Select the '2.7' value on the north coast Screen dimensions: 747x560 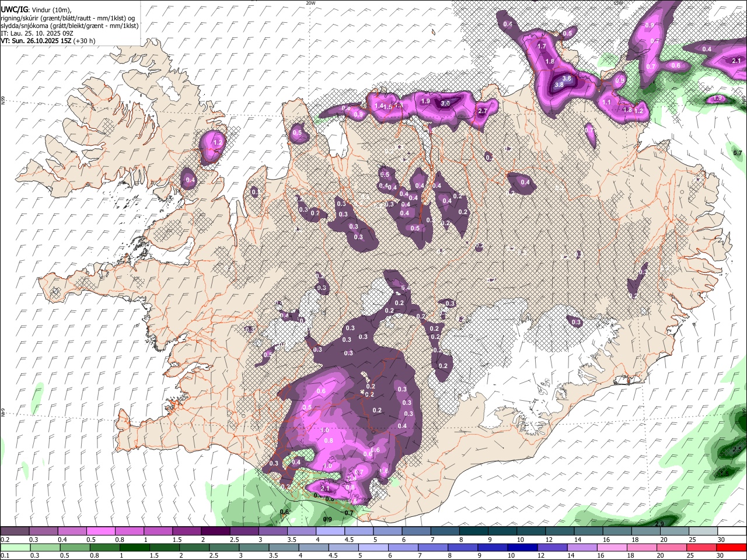click(483, 111)
